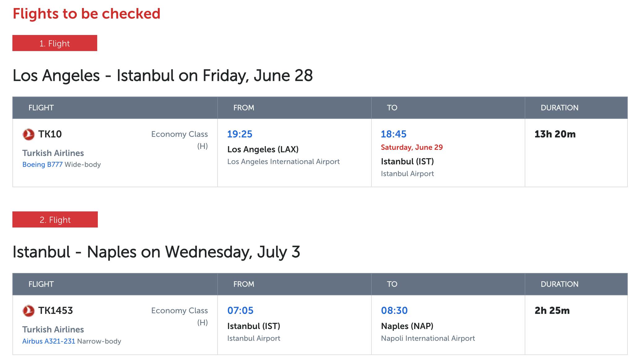Screen dimensions: 642x364
Task: Select the 1. Flight red label
Action: click(x=55, y=43)
